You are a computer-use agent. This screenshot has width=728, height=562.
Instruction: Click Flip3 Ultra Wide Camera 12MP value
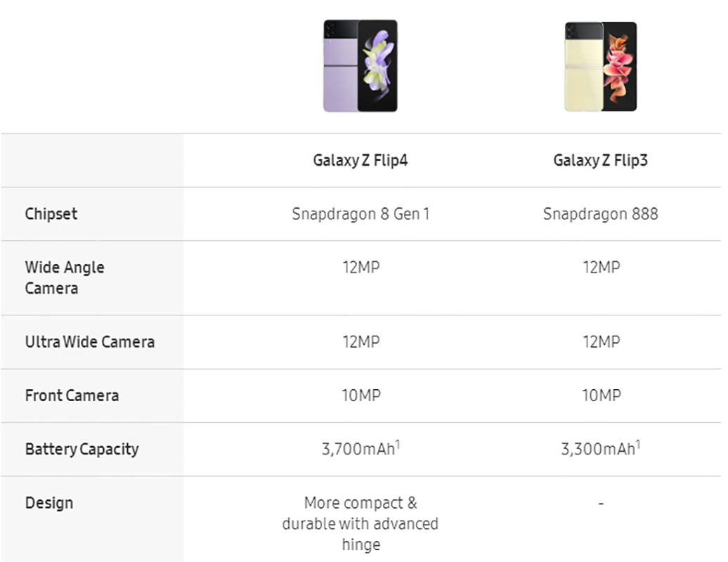point(602,342)
